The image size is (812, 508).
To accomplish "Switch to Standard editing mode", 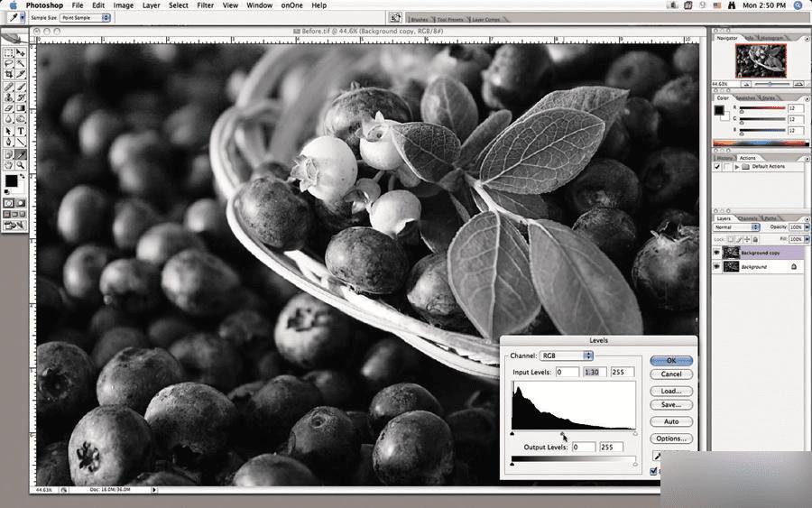I will click(8, 202).
